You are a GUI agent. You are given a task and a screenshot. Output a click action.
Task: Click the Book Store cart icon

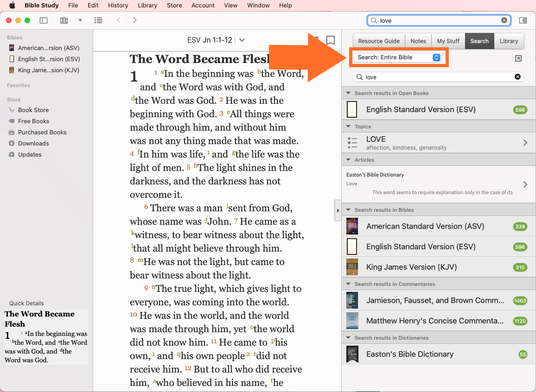(x=12, y=110)
